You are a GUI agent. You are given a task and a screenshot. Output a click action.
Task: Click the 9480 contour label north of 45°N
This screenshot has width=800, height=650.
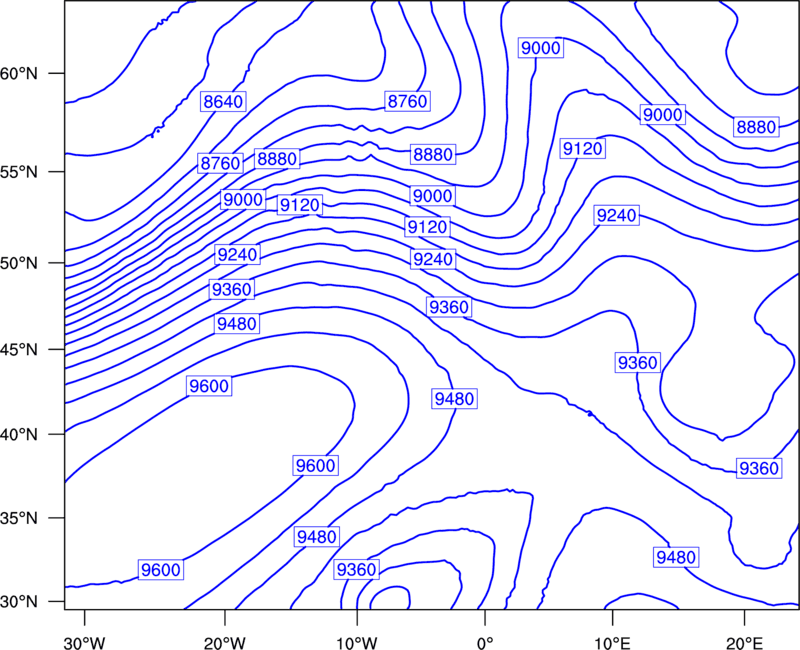tap(237, 323)
